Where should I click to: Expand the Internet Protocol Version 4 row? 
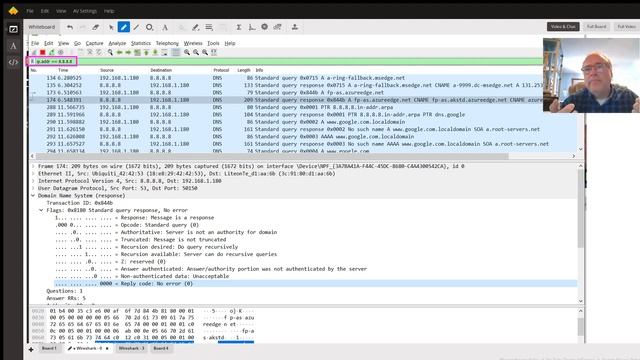pos(33,181)
